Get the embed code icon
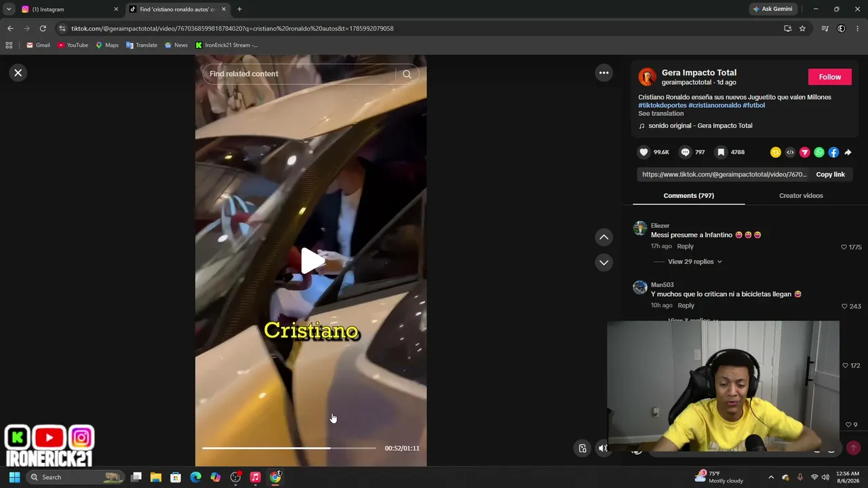The image size is (868, 488). (x=790, y=152)
